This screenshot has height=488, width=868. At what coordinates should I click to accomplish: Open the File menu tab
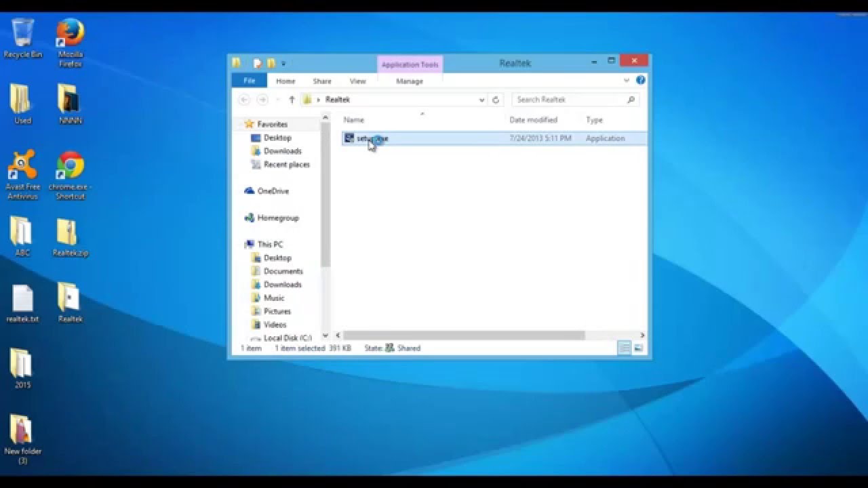click(x=249, y=81)
